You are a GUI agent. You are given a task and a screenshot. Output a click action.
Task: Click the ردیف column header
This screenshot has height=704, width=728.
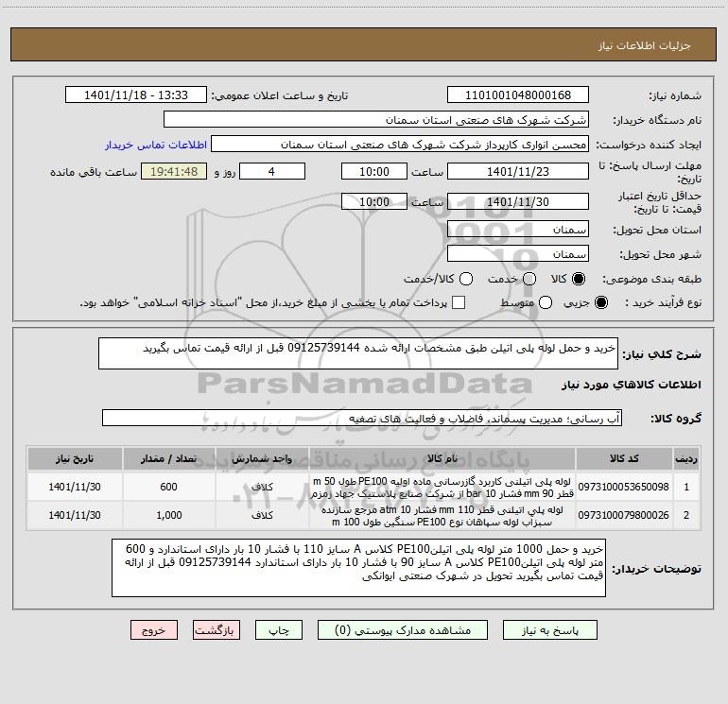(686, 458)
